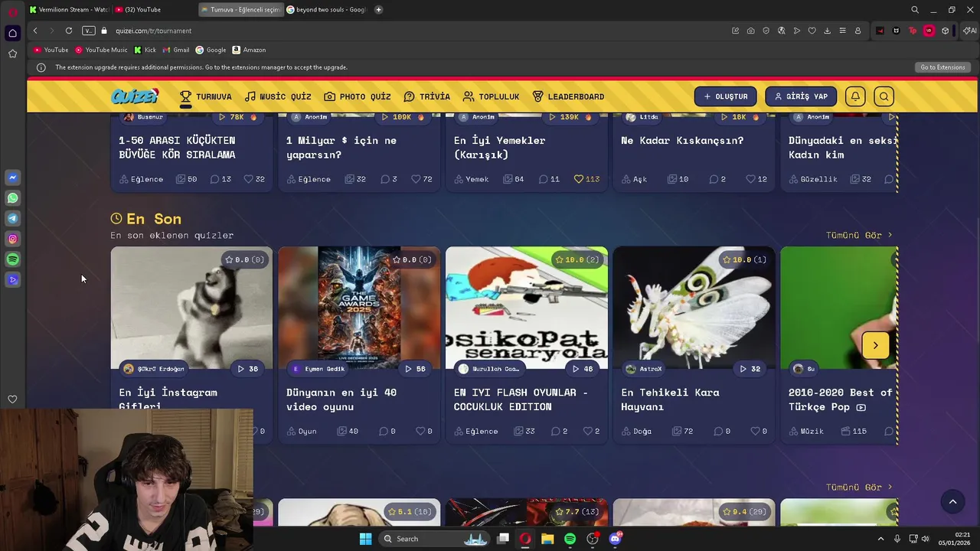980x551 pixels.
Task: Open the Windows Start menu
Action: click(365, 539)
